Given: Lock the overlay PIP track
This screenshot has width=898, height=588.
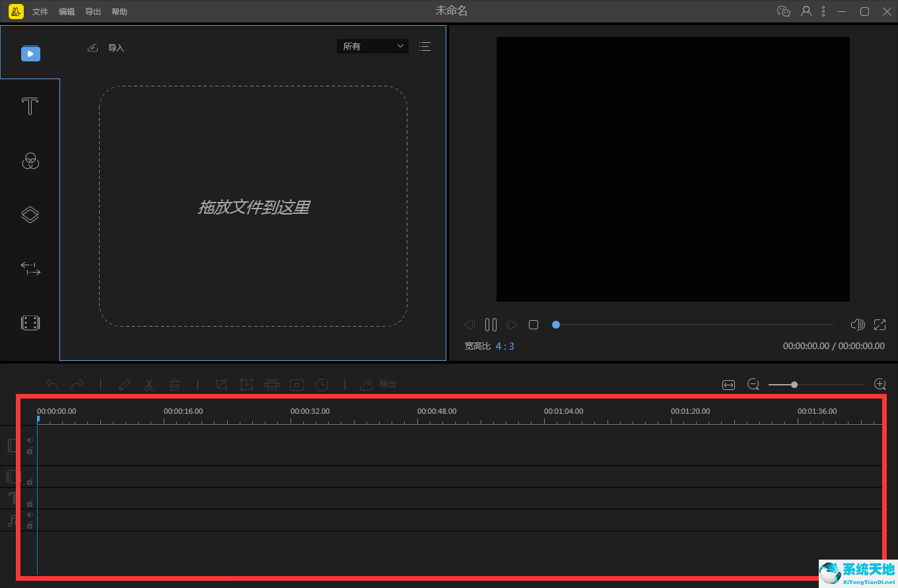Looking at the screenshot, I should tap(30, 482).
